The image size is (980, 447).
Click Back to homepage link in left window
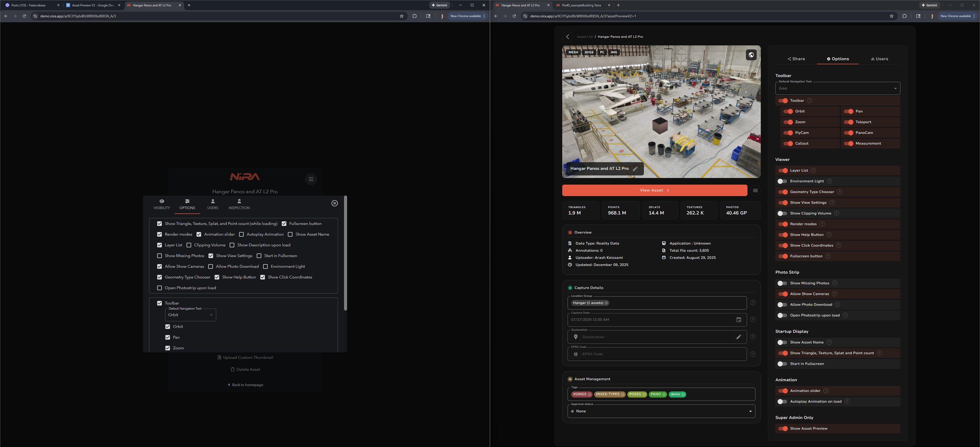[245, 385]
